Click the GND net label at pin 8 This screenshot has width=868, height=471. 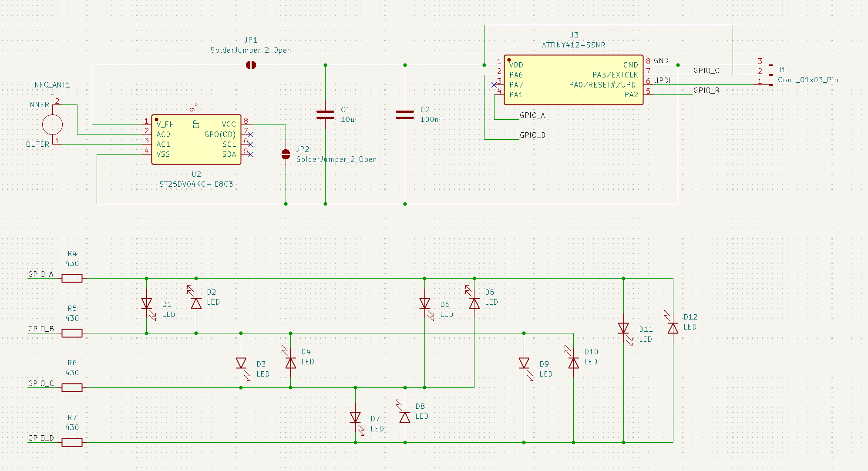661,61
